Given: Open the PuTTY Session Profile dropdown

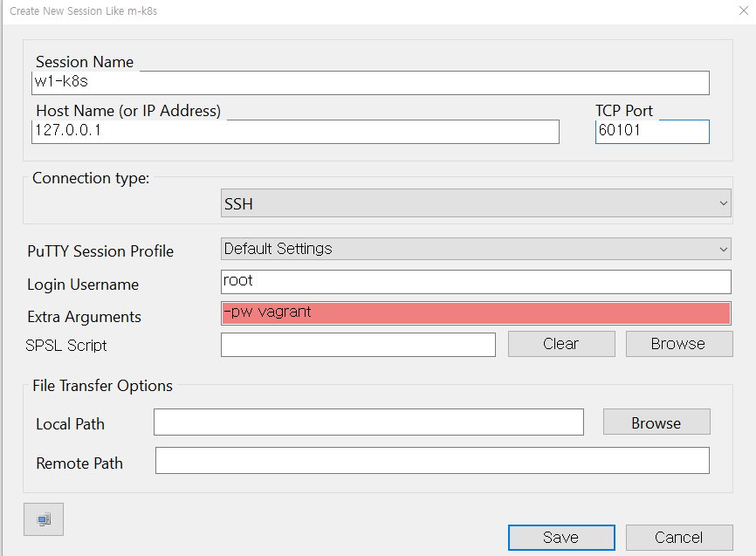Looking at the screenshot, I should pos(476,249).
